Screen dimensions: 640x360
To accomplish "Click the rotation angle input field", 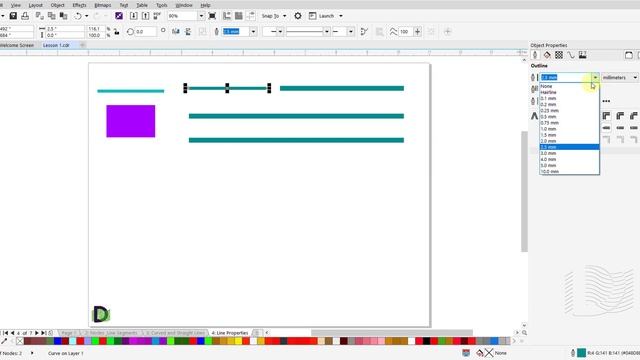I will tap(145, 31).
